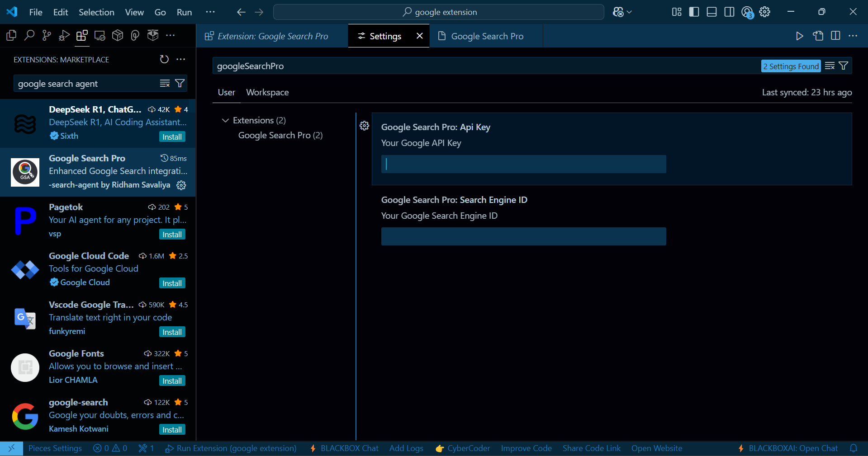Open the Selection menu
The width and height of the screenshot is (868, 456).
(x=96, y=12)
